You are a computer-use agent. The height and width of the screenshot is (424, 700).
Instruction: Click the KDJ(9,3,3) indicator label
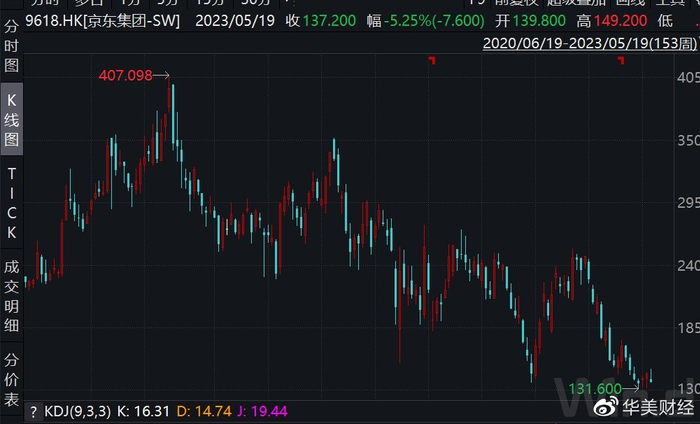(x=78, y=411)
